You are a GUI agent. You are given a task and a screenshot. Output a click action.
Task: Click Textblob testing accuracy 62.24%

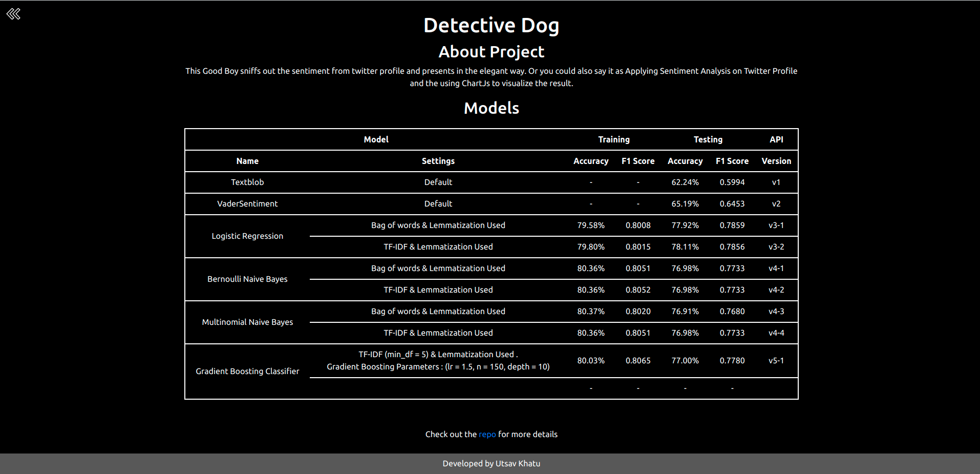pos(685,182)
